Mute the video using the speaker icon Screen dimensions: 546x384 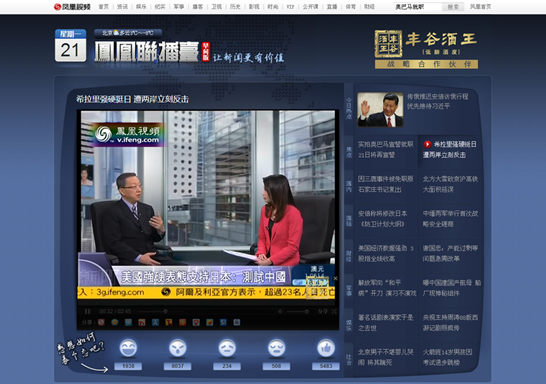pyautogui.click(x=281, y=311)
